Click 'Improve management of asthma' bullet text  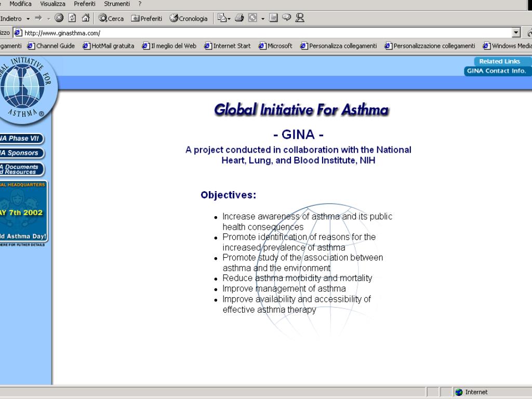tap(284, 289)
